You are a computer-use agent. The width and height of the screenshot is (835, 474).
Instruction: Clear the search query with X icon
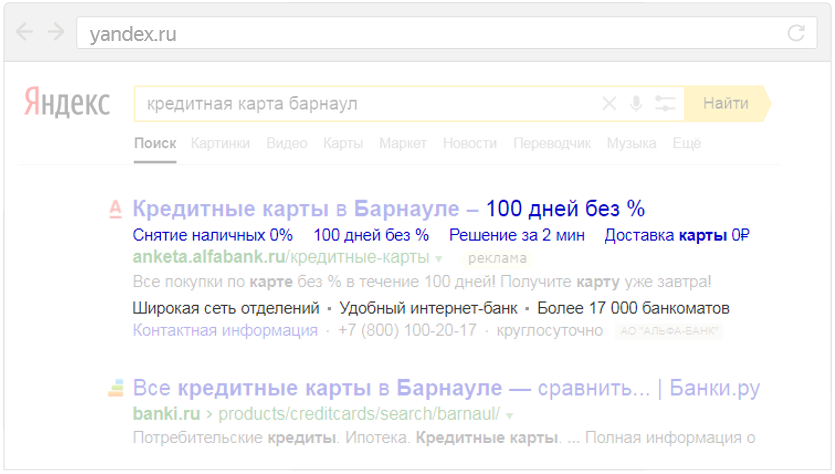(609, 103)
